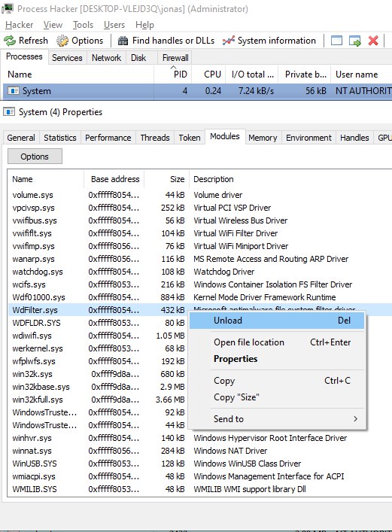Click the System process icon in process list
Screen dimensions: 392x532
pos(14,91)
